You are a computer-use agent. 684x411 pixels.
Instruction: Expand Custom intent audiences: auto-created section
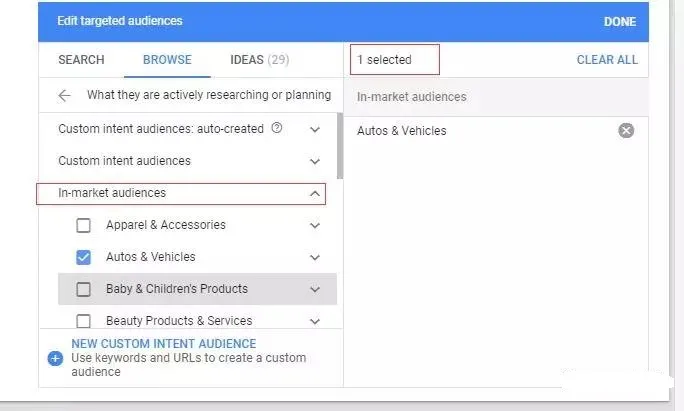[315, 130]
